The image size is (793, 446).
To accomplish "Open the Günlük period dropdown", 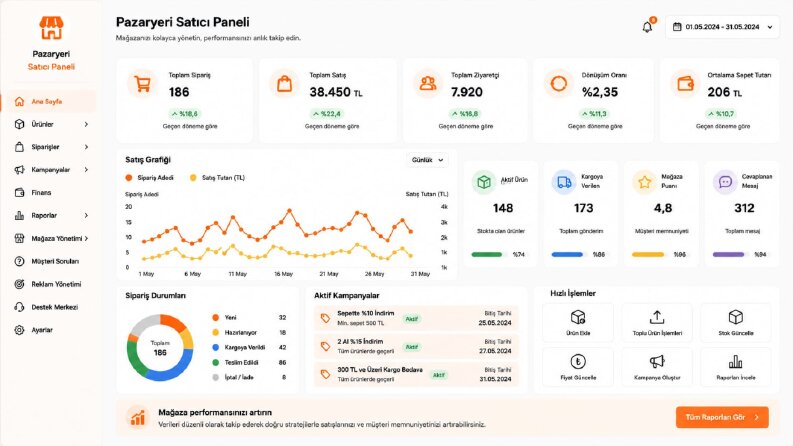I will point(427,160).
